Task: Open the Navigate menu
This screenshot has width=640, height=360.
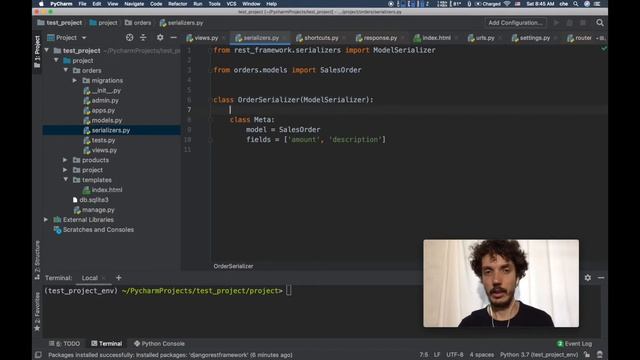Action: [x=134, y=4]
